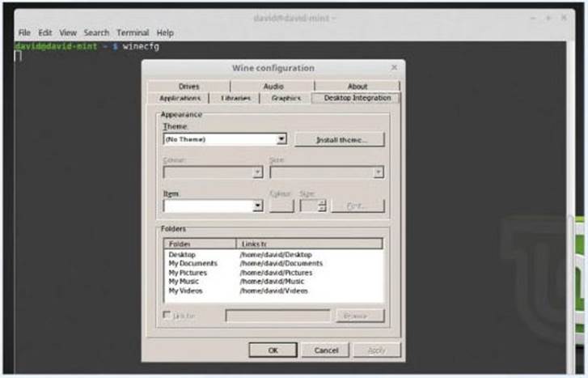The width and height of the screenshot is (588, 378).
Task: Open the Search menu in the terminal
Action: click(96, 32)
